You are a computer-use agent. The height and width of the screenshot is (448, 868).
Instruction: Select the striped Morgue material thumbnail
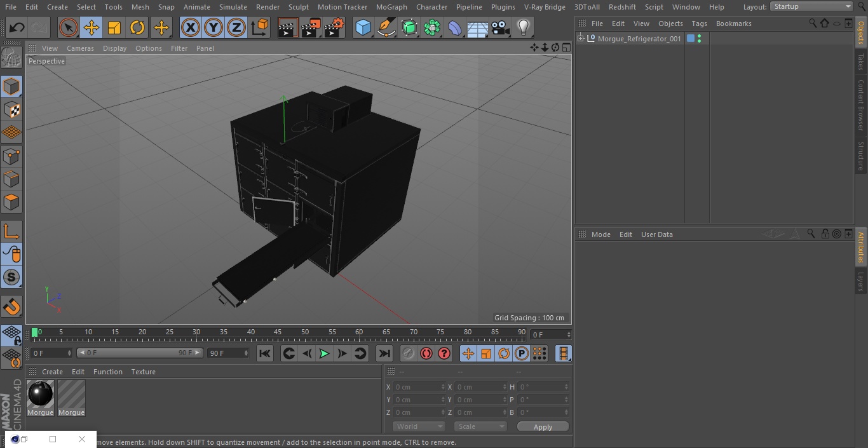click(71, 394)
